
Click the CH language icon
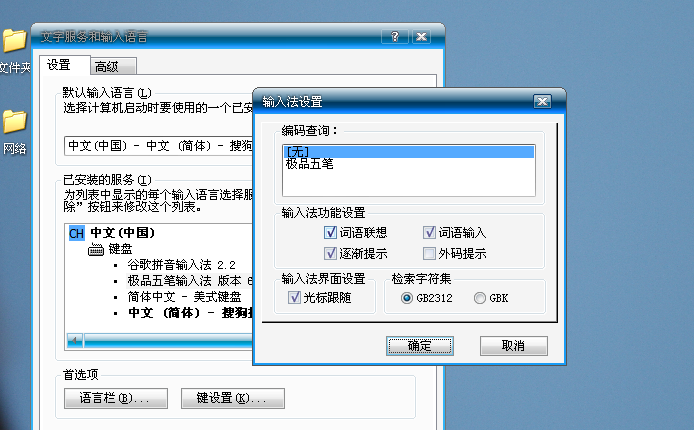click(77, 233)
